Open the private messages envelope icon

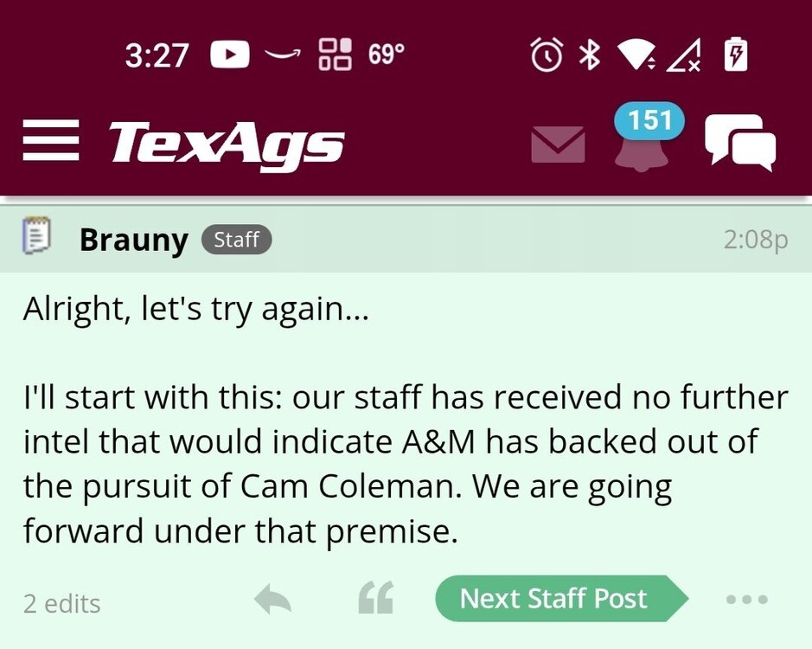pos(558,144)
